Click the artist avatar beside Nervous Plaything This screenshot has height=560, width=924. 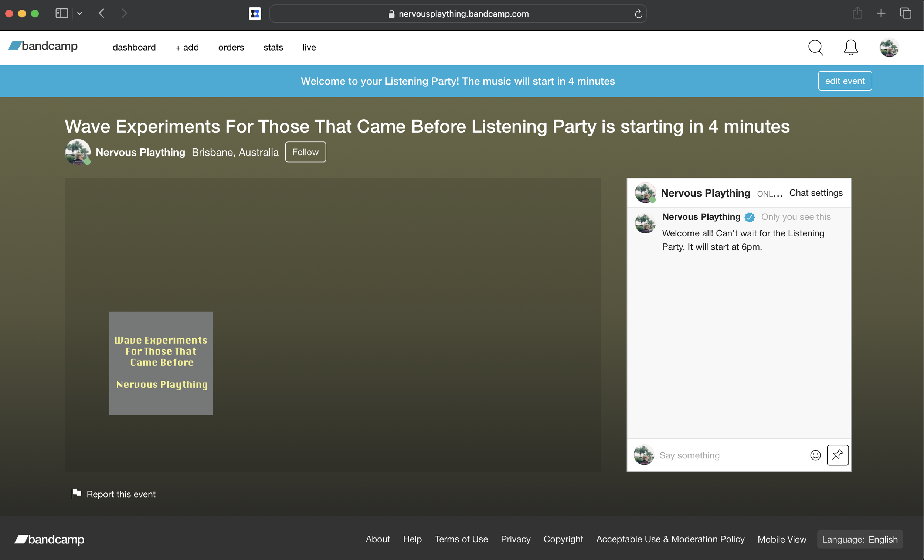coord(77,152)
